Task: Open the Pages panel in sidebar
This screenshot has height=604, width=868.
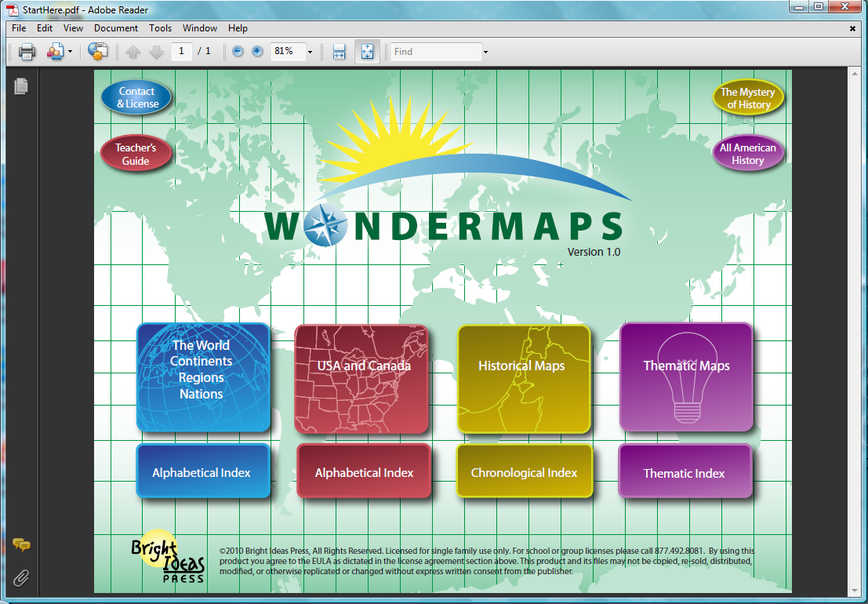Action: coord(21,86)
